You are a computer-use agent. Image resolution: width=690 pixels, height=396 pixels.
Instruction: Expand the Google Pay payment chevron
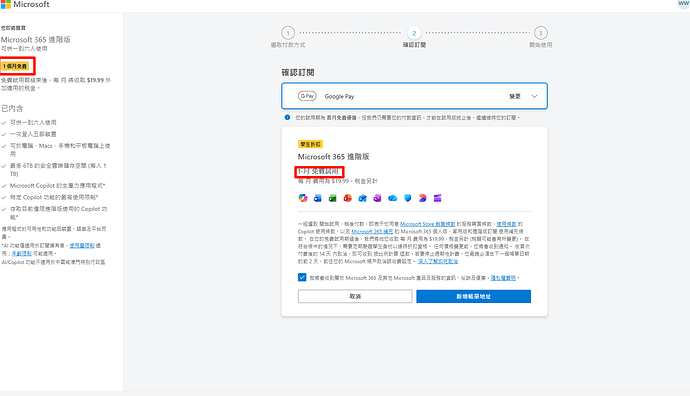[x=534, y=96]
